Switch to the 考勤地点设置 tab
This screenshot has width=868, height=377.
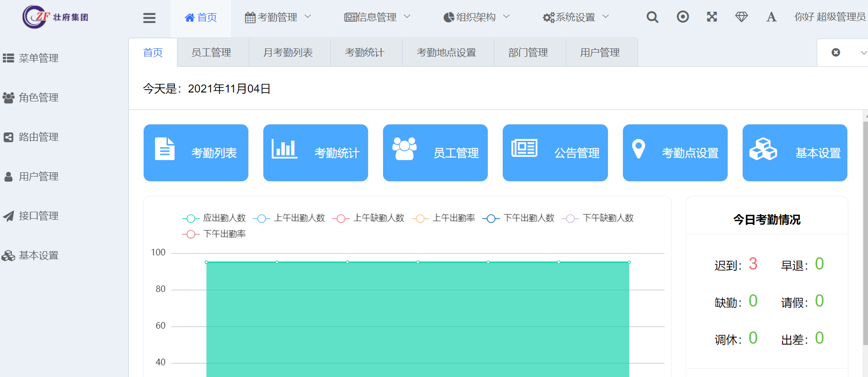click(446, 53)
